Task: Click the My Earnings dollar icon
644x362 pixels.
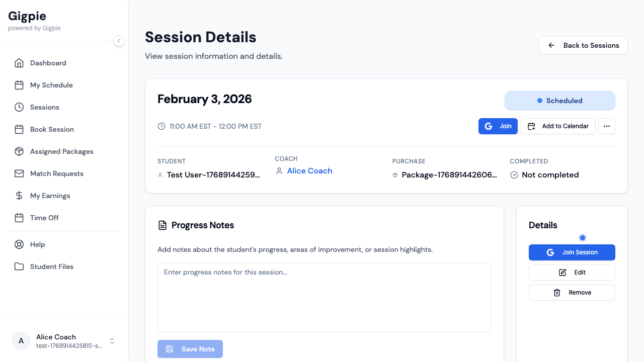Action: (x=19, y=196)
